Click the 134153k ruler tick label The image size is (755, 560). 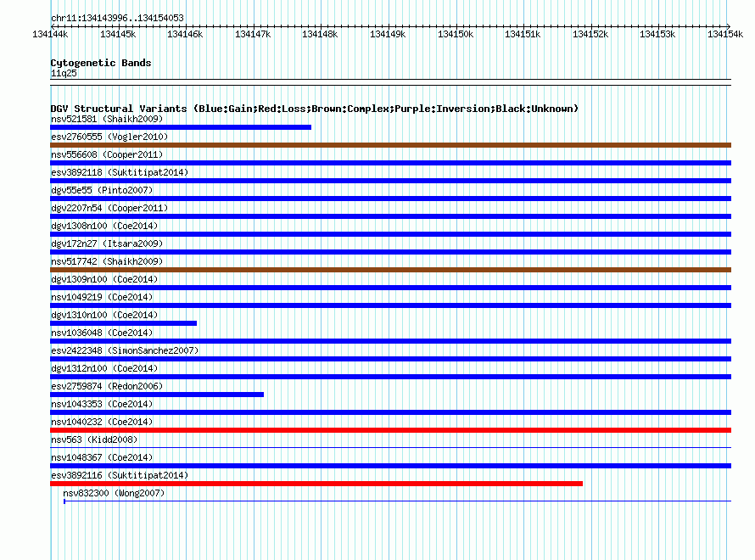[x=657, y=34]
